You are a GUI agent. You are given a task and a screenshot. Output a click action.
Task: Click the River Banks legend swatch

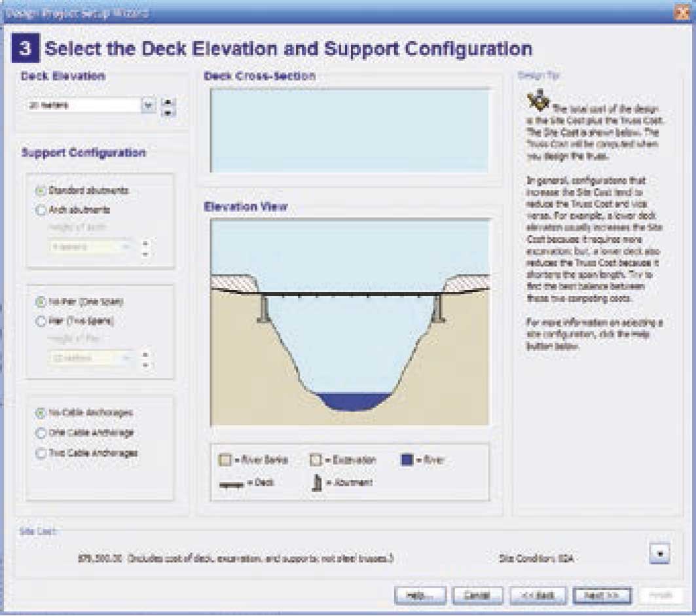pos(225,460)
